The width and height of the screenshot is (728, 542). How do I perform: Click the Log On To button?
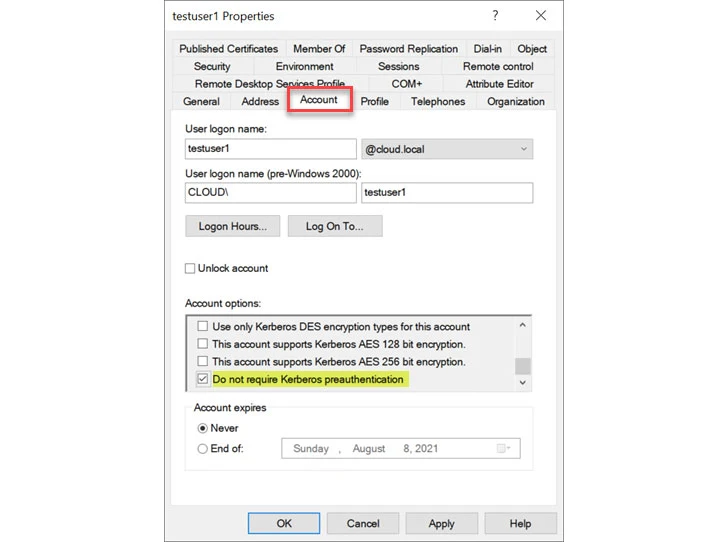pos(334,226)
